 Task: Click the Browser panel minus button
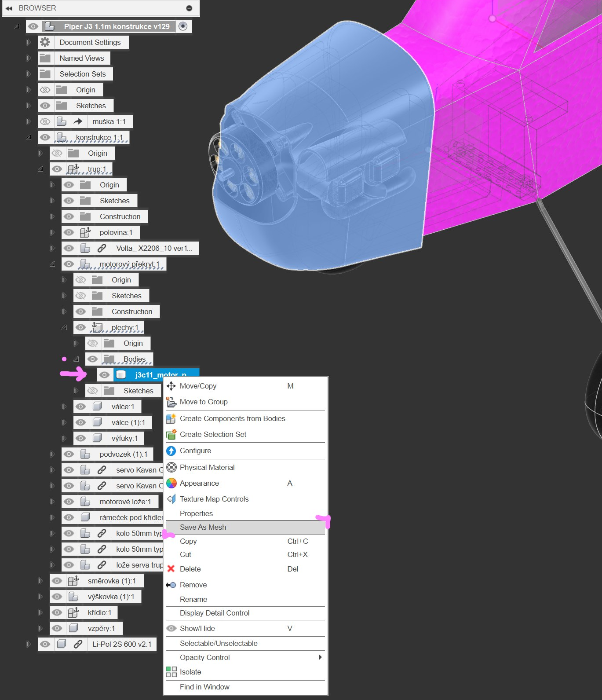[189, 8]
